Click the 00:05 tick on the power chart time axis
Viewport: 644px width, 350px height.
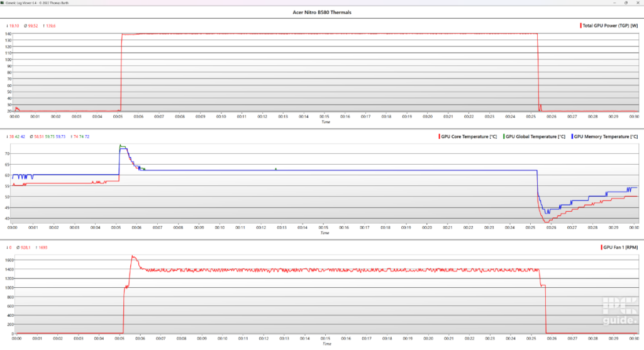[118, 116]
